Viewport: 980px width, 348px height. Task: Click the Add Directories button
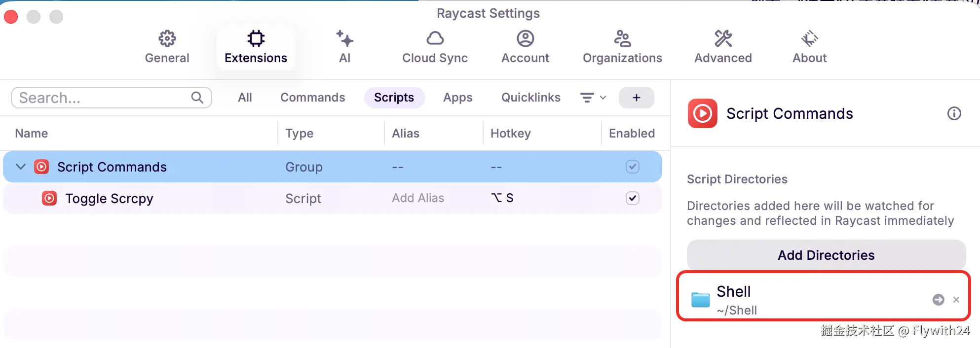point(826,255)
